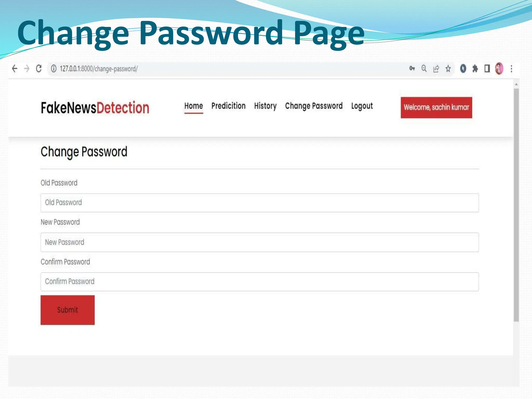Click the vertical scrollbar thumb
The height and width of the screenshot is (399, 532).
(516, 205)
